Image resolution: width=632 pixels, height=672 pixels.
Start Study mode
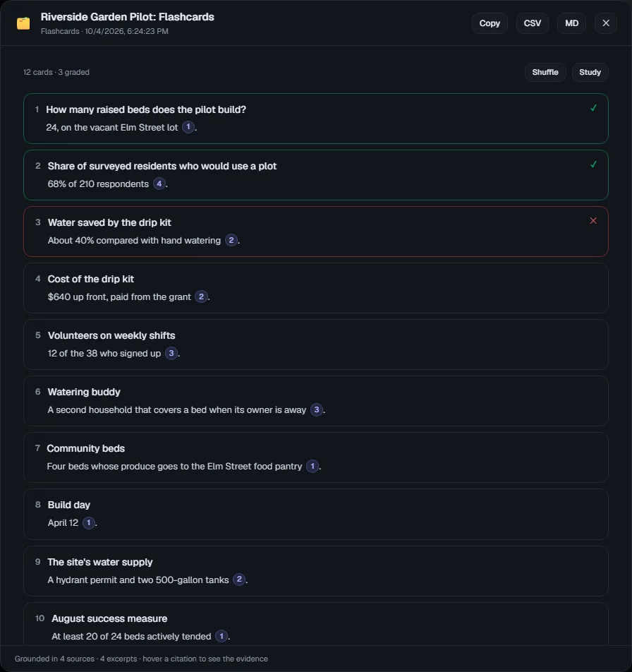[x=590, y=72]
